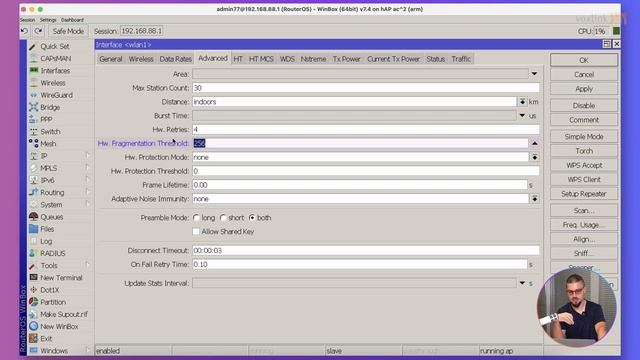This screenshot has height=360, width=640.
Task: Expand the Area field arrow
Action: pos(534,74)
